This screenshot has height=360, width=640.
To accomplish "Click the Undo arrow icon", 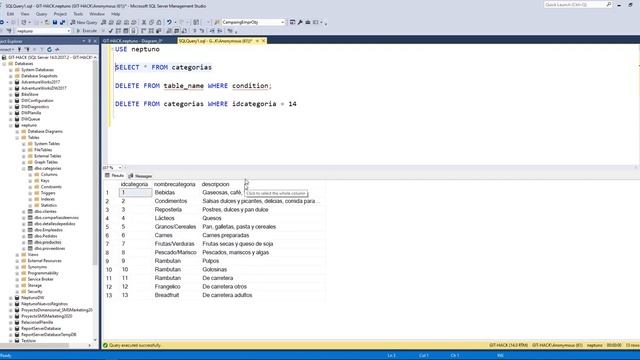I will (169, 22).
